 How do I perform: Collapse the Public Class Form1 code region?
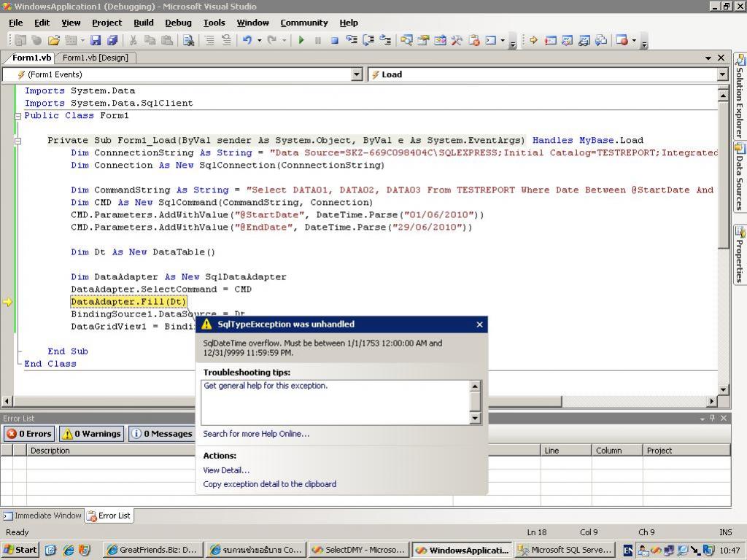18,116
